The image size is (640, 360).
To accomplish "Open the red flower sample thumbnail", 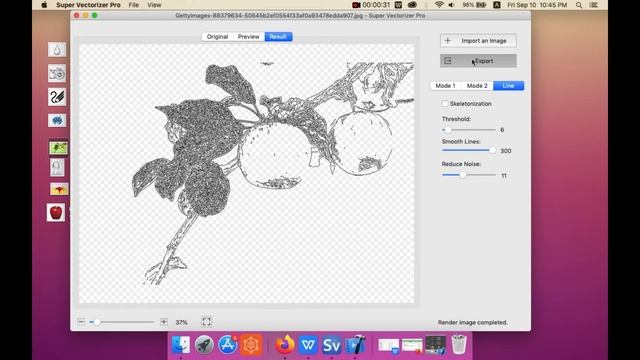I will [59, 189].
